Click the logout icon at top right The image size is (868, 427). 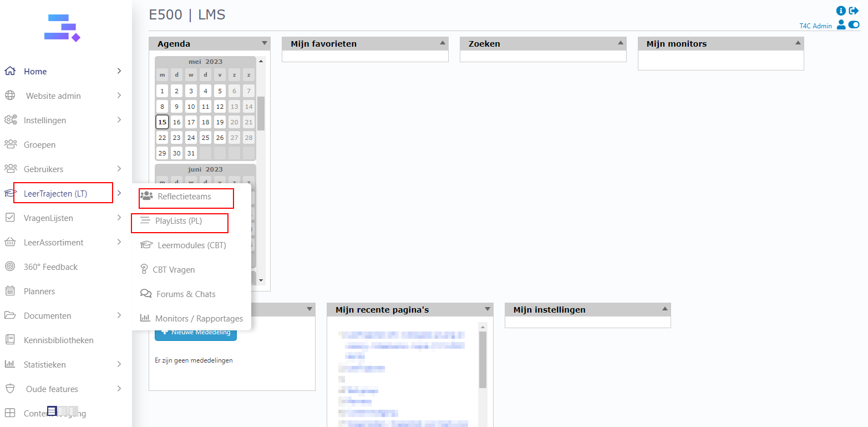click(x=854, y=11)
